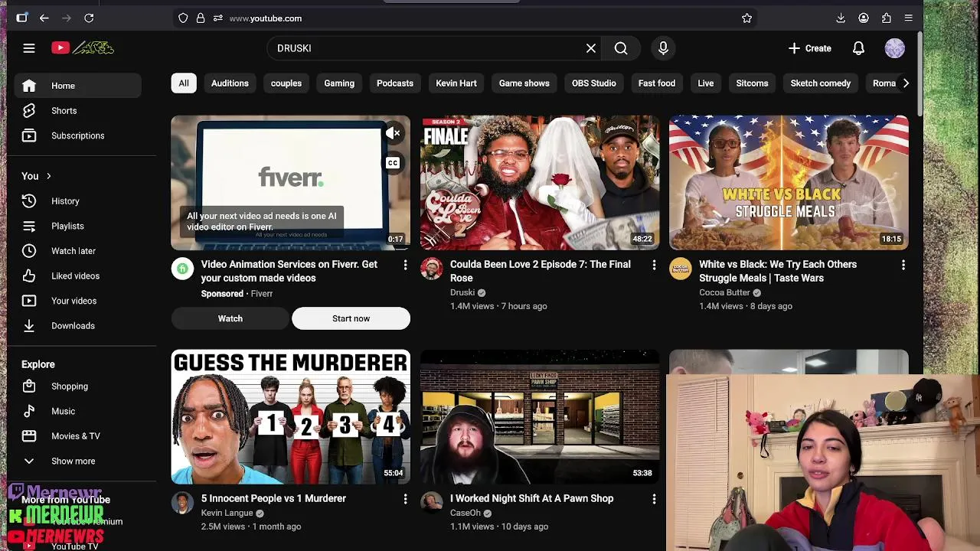The width and height of the screenshot is (980, 551).
Task: Select the Game shows filter chip
Action: (524, 83)
